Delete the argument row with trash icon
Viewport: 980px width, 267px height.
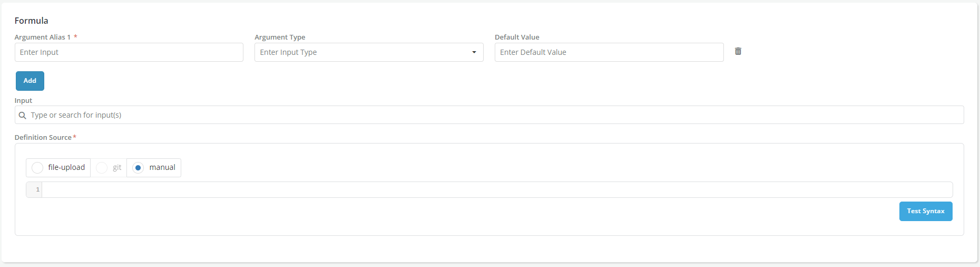point(738,51)
